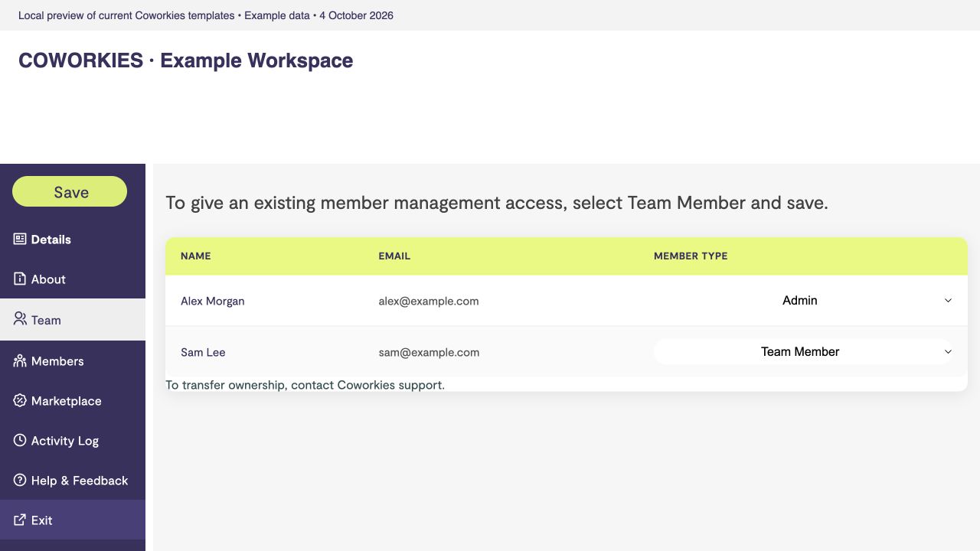Click the email alex@example.com
The height and width of the screenshot is (551, 980).
point(429,301)
